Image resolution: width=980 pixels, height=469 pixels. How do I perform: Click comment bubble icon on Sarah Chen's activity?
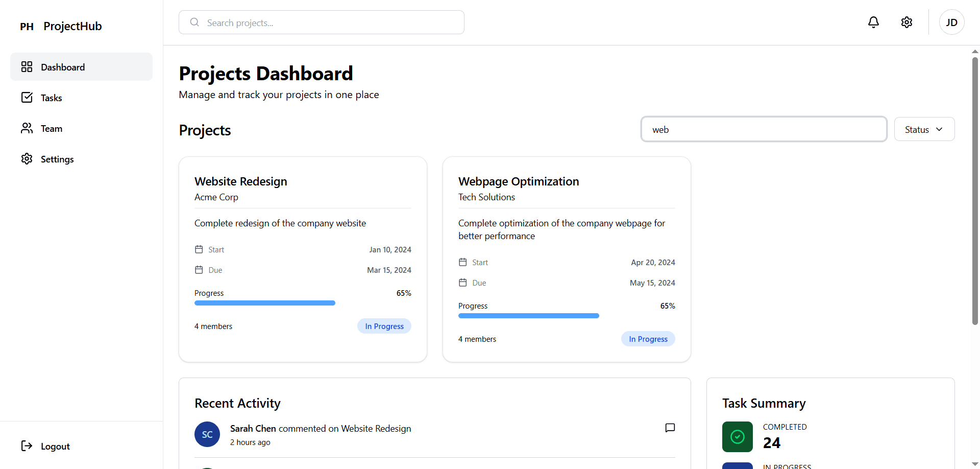[x=670, y=428]
